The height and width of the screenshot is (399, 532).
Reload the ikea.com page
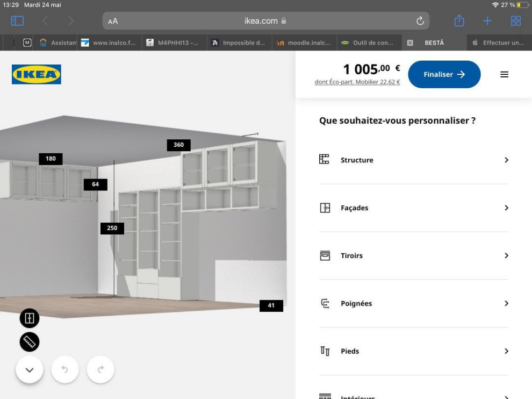point(420,21)
